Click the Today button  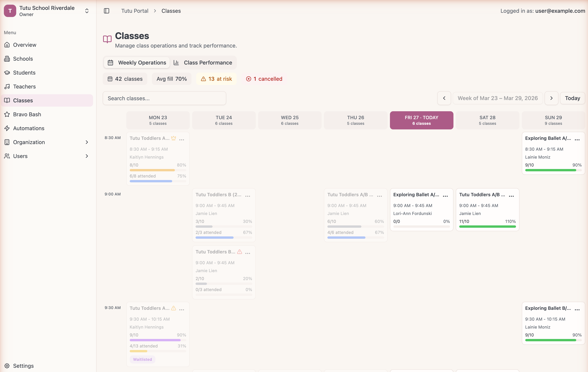(572, 98)
